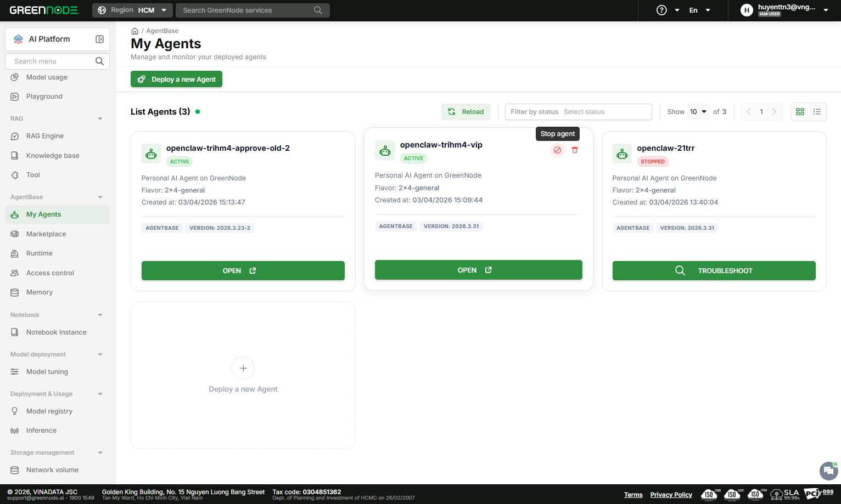Open Model registry
Screen dimensions: 841x504
click(x=57, y=411)
